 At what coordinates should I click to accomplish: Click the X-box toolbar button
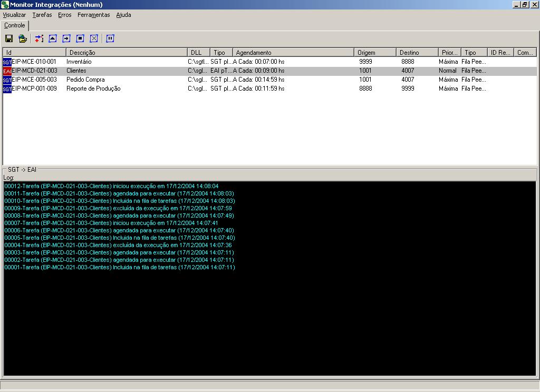pyautogui.click(x=94, y=38)
